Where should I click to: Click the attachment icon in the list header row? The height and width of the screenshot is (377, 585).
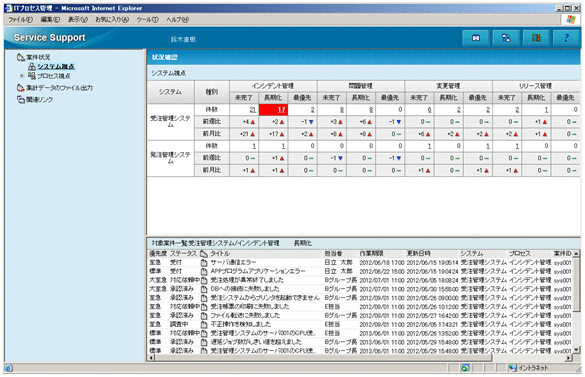tap(204, 253)
